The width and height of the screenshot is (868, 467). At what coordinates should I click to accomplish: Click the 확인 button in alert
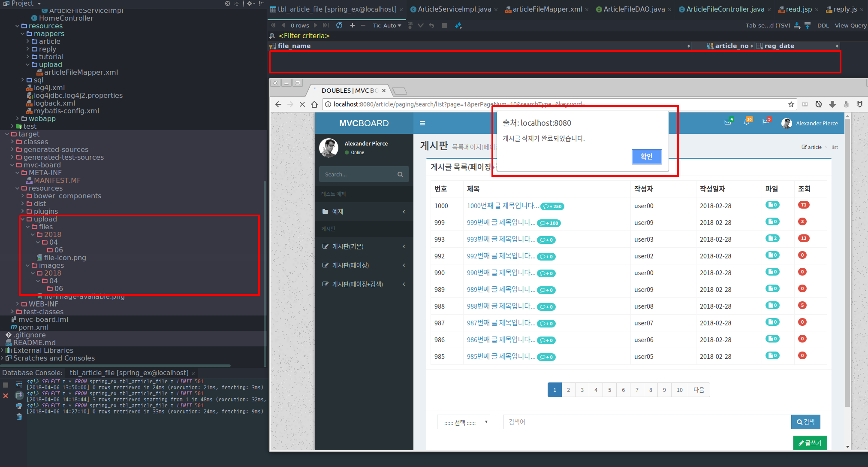[646, 157]
